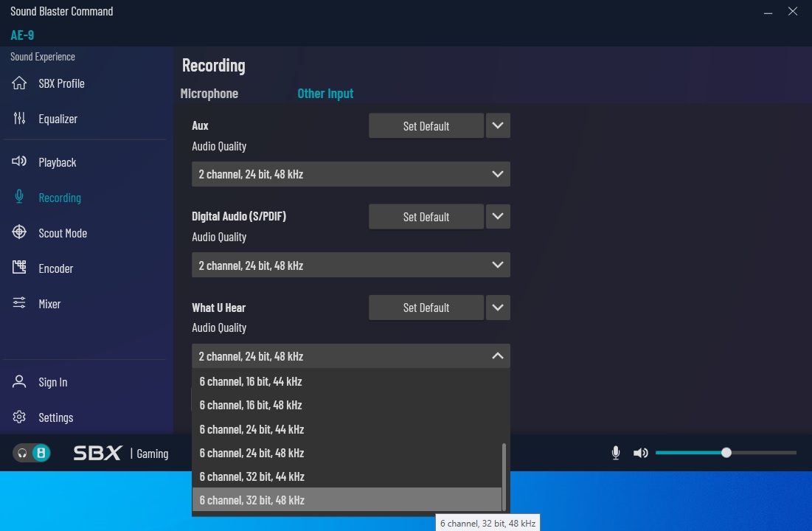Set What U Hear as default

tap(426, 308)
